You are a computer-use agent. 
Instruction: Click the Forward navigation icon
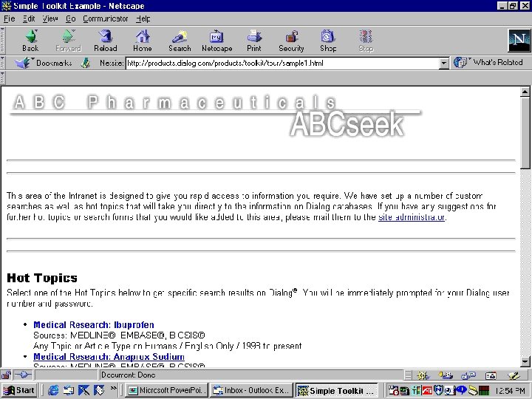tap(68, 41)
